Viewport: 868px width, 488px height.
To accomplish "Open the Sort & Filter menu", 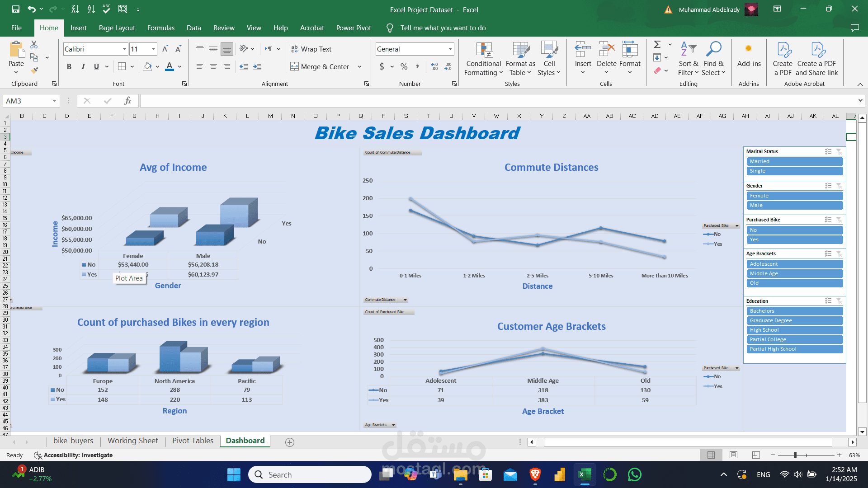I will pyautogui.click(x=688, y=59).
